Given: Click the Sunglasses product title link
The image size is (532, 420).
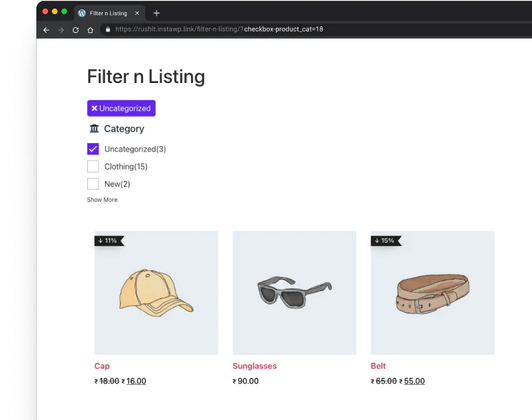Looking at the screenshot, I should [255, 366].
